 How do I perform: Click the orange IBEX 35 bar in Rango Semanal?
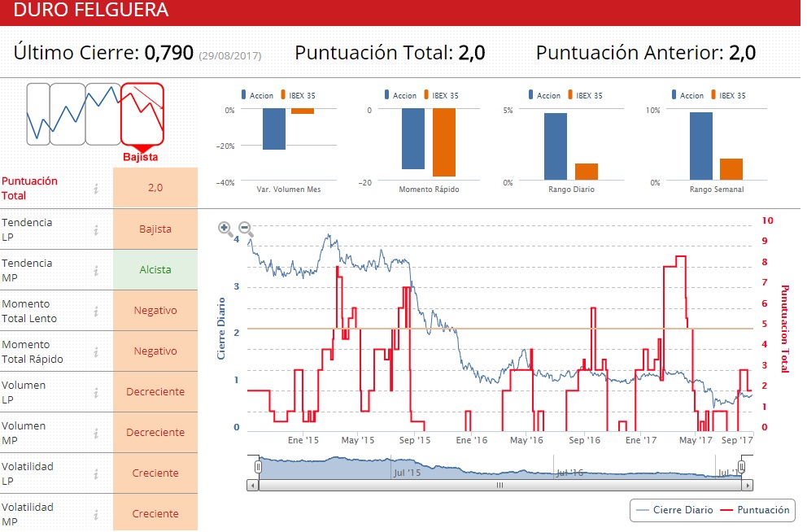731,169
